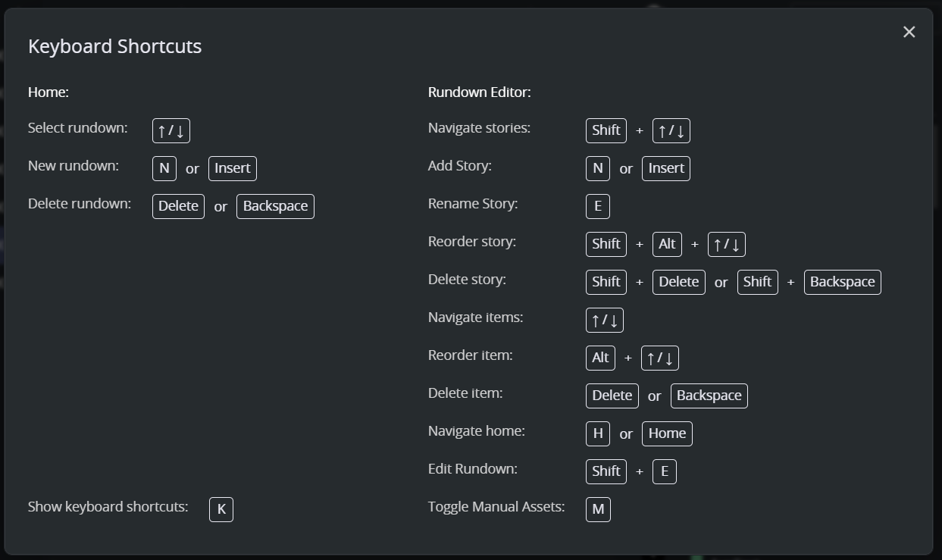Click the Home key badge for Navigate home
The width and height of the screenshot is (942, 560).
click(x=667, y=433)
